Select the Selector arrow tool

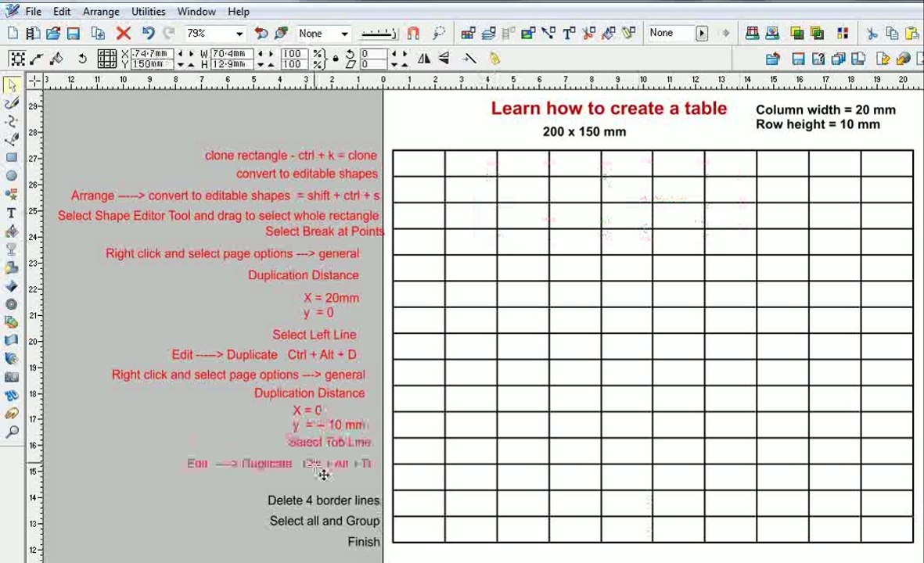[x=11, y=84]
